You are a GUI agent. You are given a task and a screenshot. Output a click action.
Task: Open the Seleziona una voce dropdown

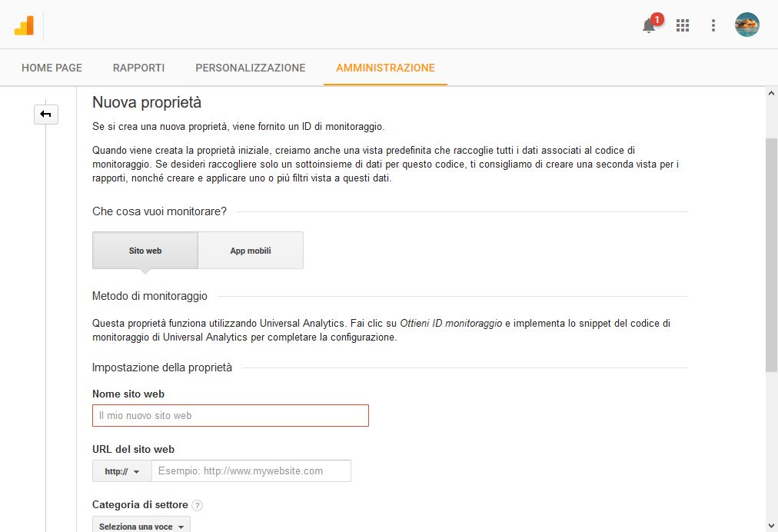(141, 527)
